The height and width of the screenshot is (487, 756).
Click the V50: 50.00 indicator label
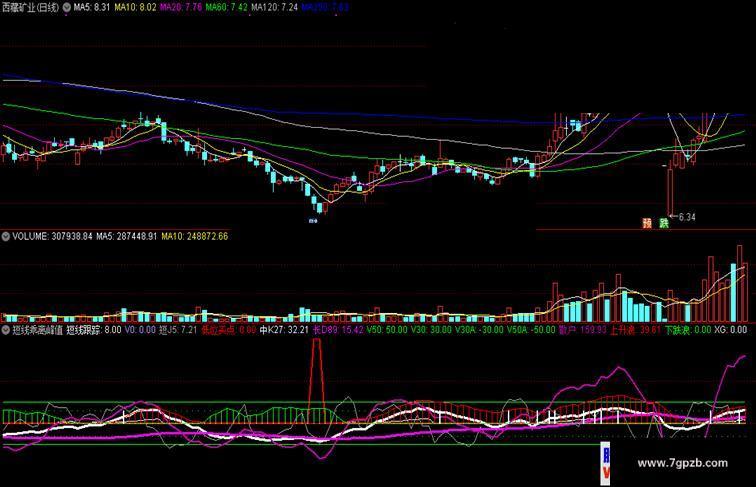(387, 330)
